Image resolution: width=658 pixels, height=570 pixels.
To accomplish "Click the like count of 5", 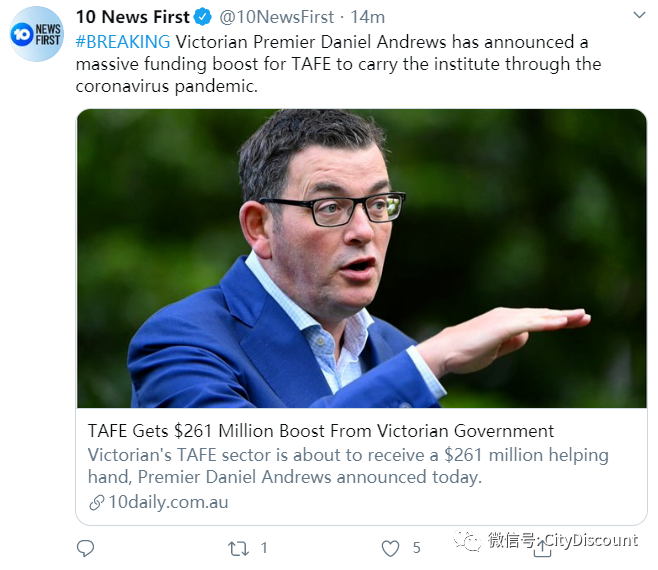I will (416, 548).
